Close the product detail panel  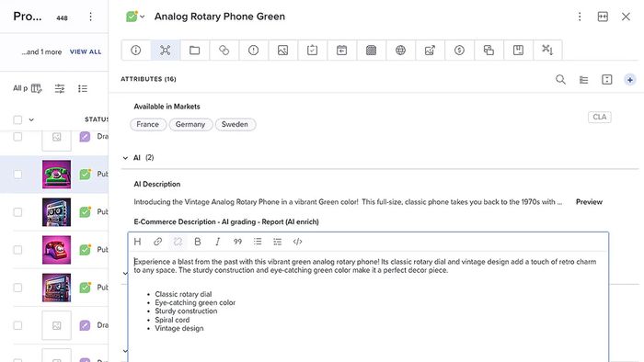coord(626,17)
